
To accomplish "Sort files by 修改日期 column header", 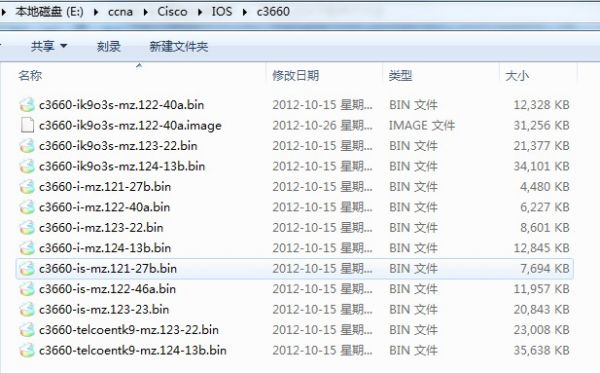I will 295,75.
